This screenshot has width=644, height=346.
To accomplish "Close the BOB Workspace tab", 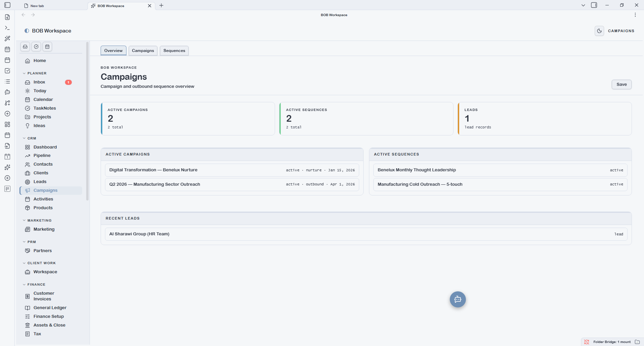I will pos(150,6).
